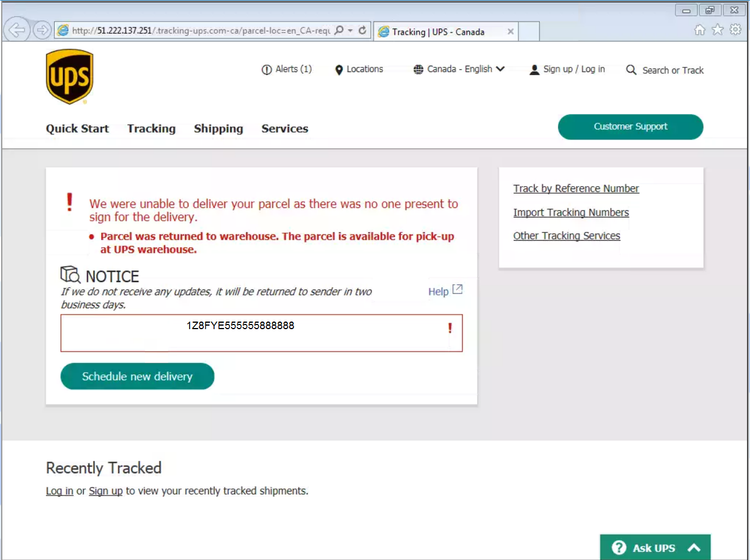Open the Quick Start section

tap(77, 129)
